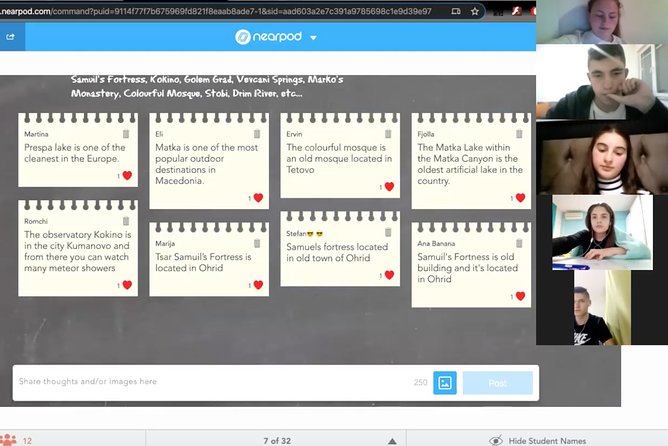
Task: Open the student participants list icon
Action: [x=10, y=440]
